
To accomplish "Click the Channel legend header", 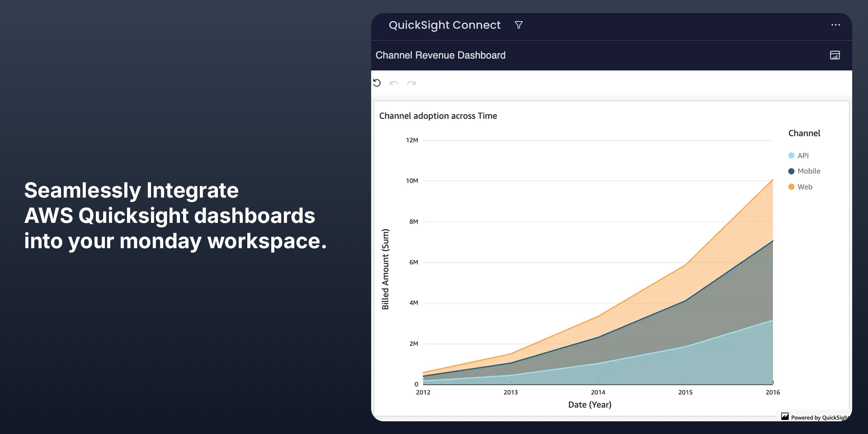I will 804,133.
